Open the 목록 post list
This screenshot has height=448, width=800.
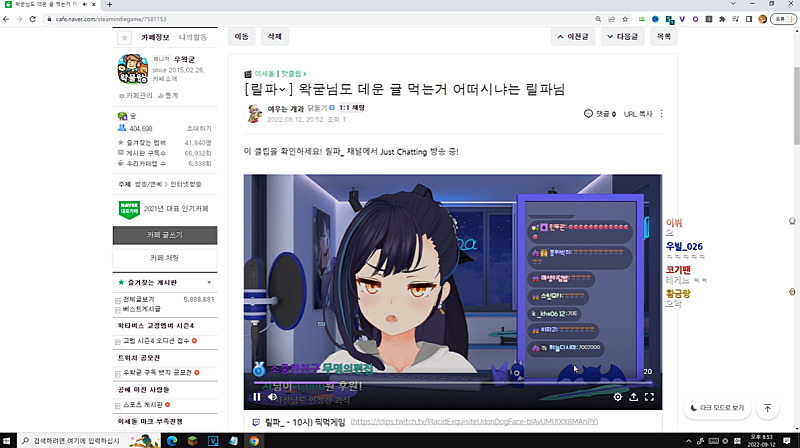(664, 37)
